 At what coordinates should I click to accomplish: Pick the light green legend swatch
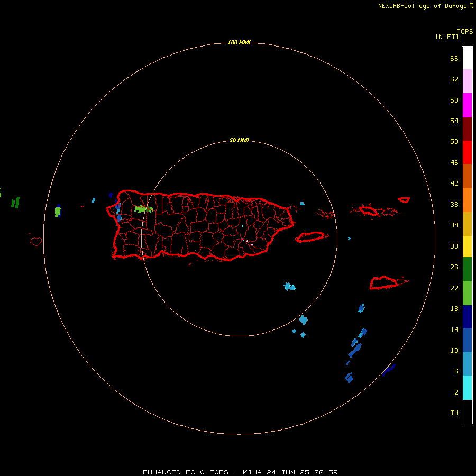point(467,293)
